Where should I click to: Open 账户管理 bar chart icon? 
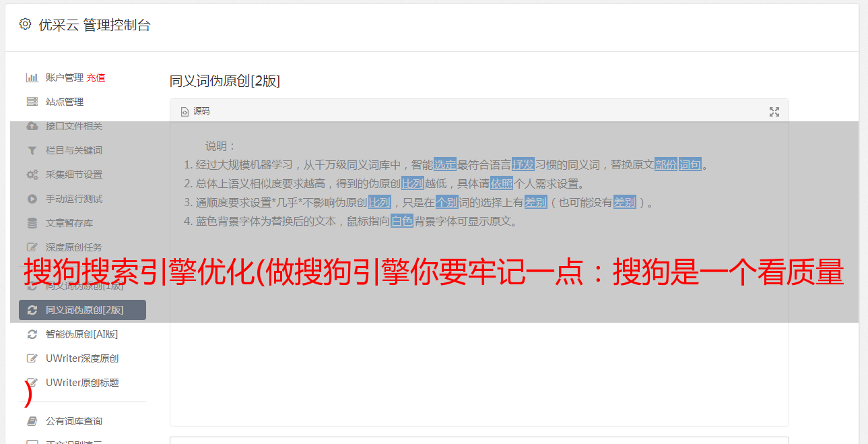(32, 77)
